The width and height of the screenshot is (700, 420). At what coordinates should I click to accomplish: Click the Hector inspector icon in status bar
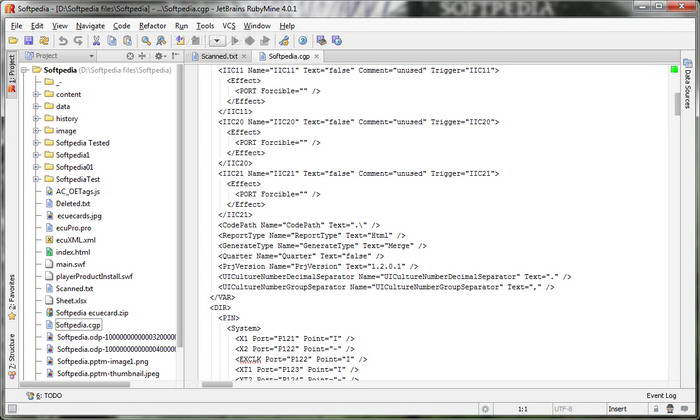[x=670, y=409]
